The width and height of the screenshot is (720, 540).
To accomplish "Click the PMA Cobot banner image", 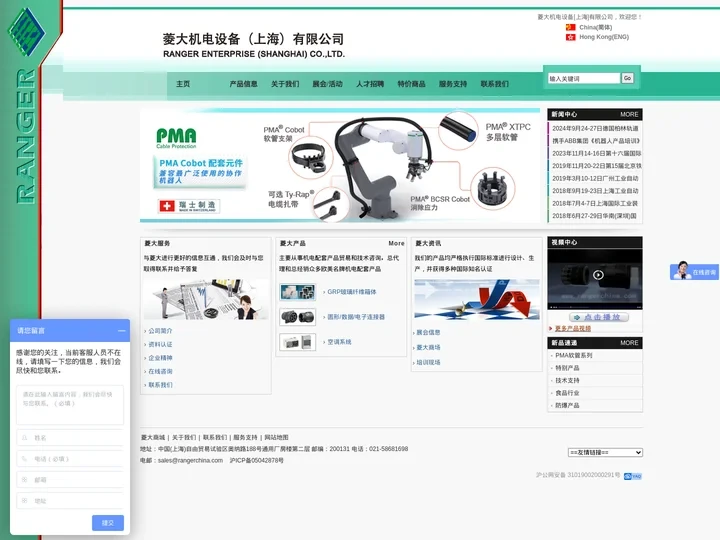I will tap(340, 166).
